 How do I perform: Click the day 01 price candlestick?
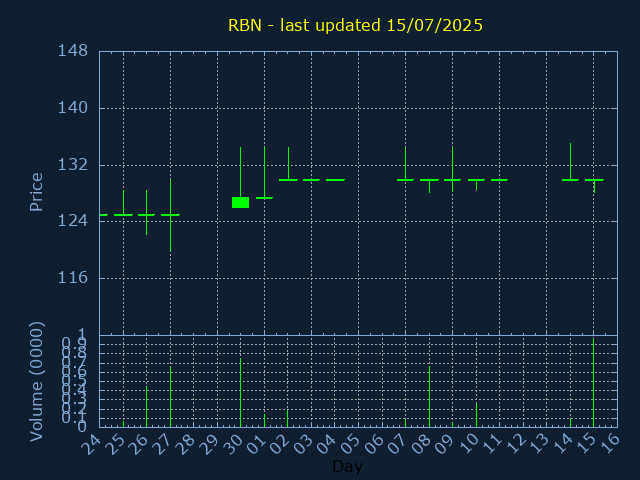264,173
